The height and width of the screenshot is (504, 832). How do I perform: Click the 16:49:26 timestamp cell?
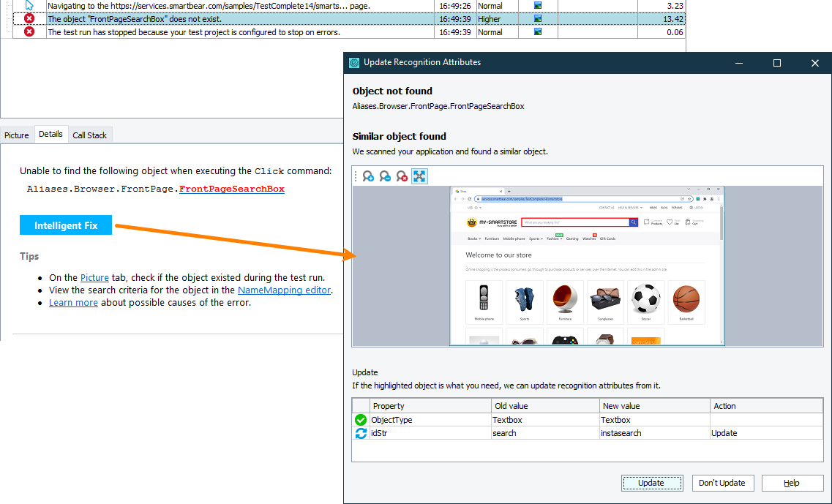point(454,5)
